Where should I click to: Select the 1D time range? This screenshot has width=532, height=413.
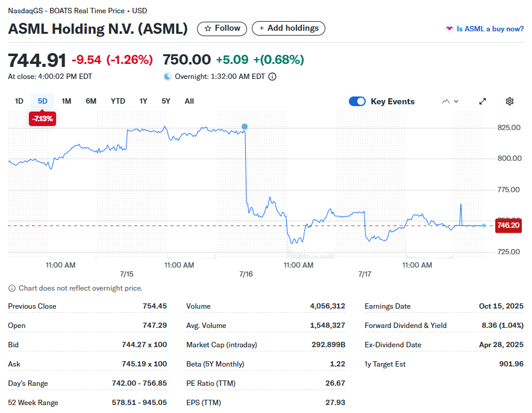tap(19, 101)
